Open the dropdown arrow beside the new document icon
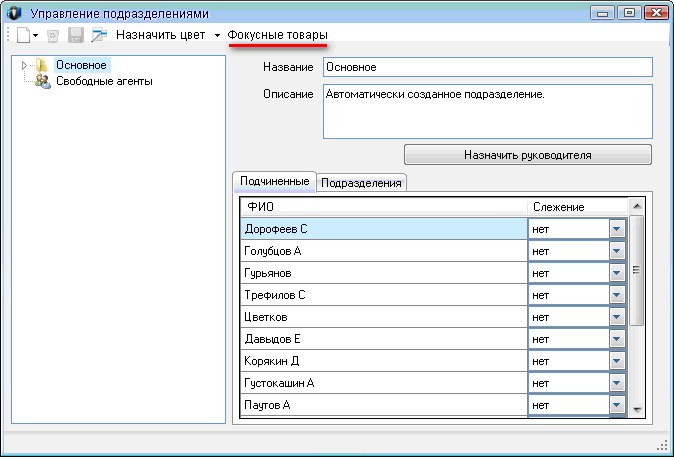 point(36,35)
